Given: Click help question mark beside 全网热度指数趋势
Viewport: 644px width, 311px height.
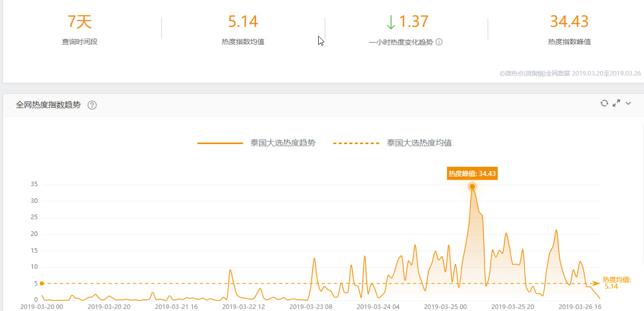Looking at the screenshot, I should click(x=92, y=106).
